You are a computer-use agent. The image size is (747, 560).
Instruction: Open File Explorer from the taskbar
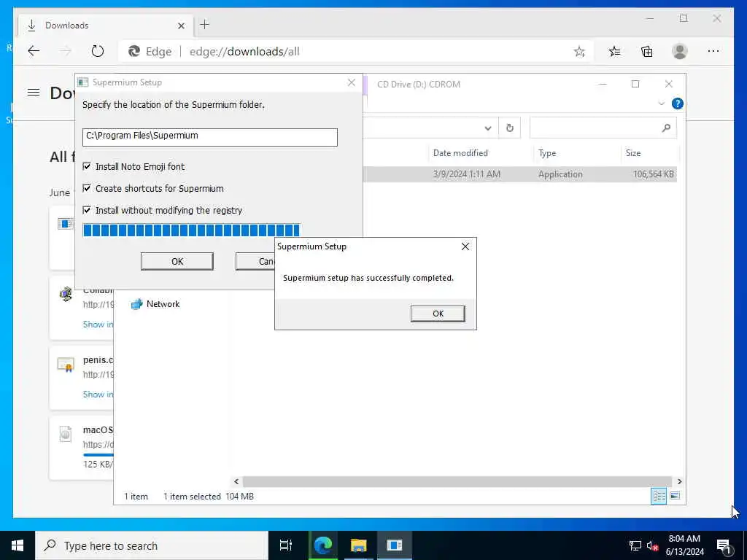pyautogui.click(x=359, y=545)
